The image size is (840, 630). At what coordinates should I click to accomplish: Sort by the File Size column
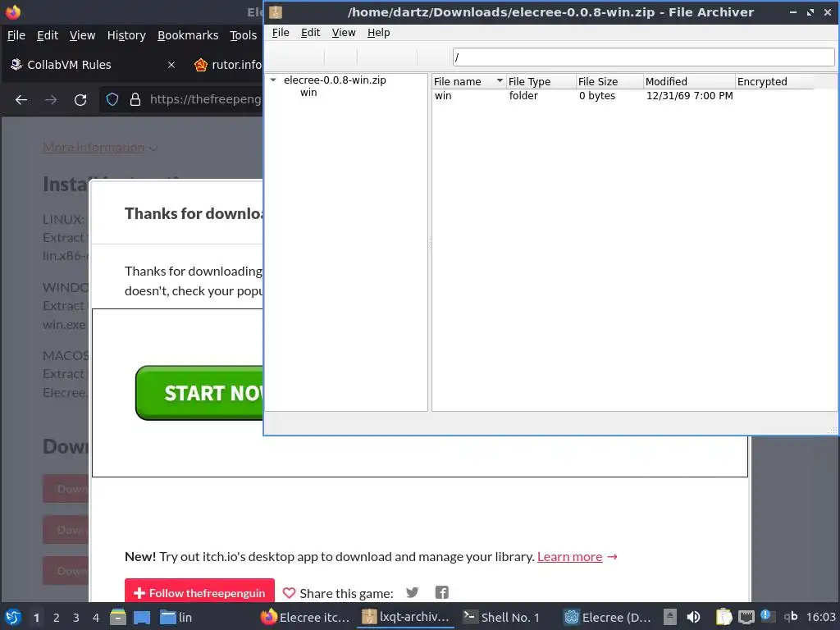click(609, 81)
